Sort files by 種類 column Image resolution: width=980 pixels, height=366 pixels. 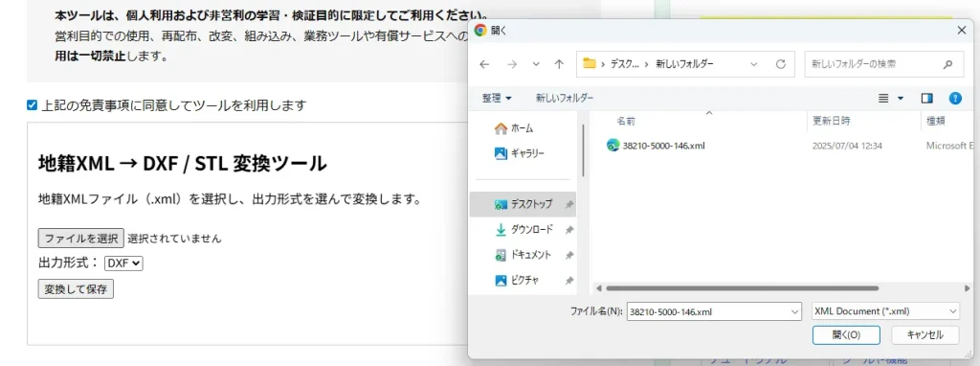[x=936, y=121]
